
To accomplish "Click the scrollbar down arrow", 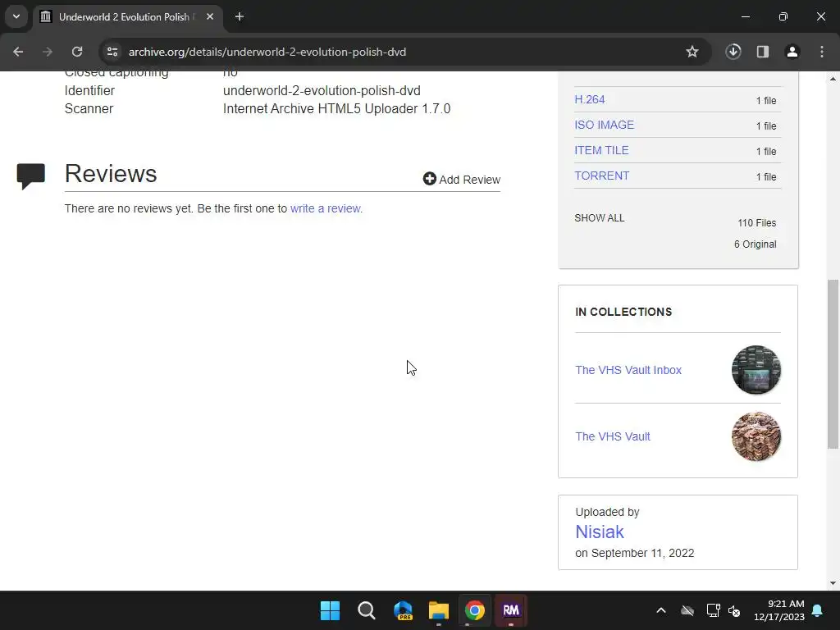I will [x=833, y=583].
